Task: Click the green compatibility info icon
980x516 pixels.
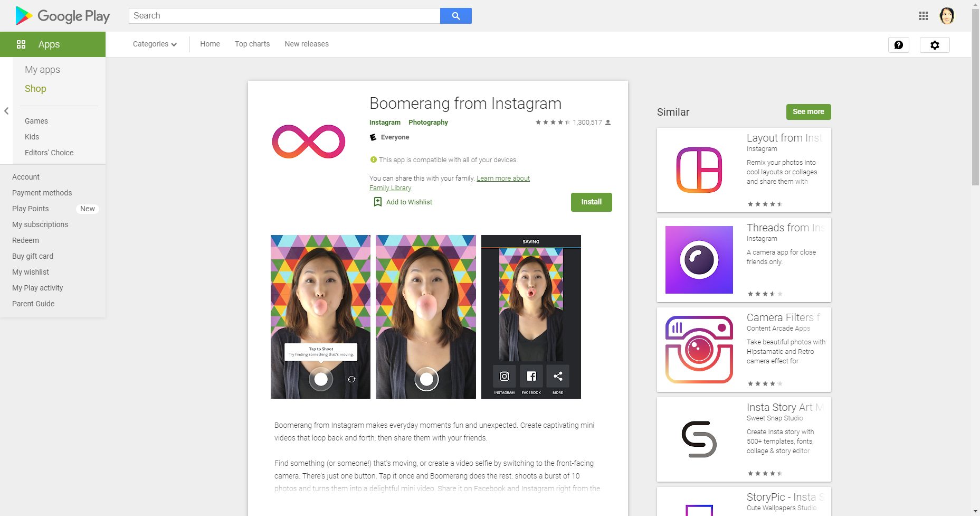Action: click(374, 160)
